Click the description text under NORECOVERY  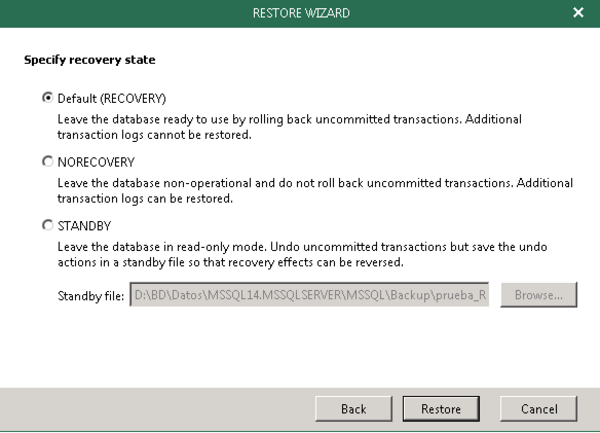(x=300, y=190)
